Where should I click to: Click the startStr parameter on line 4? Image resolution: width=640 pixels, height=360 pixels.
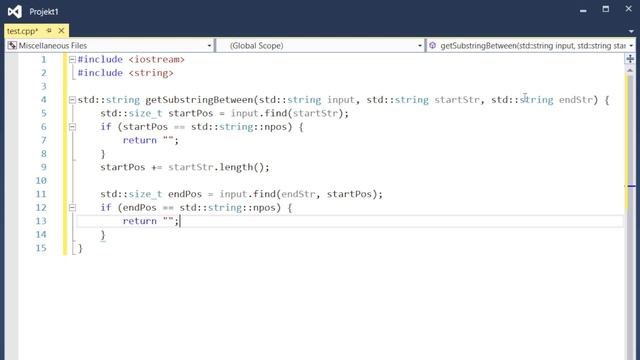457,100
